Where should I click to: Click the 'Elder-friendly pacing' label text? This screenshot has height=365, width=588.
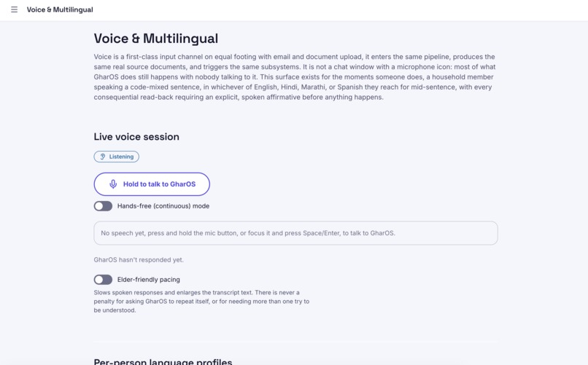(149, 280)
